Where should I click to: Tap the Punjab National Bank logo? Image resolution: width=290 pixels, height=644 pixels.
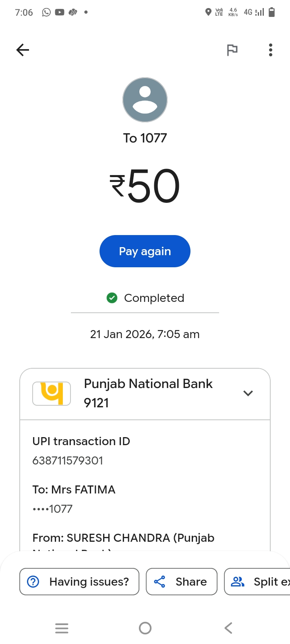[x=52, y=393]
